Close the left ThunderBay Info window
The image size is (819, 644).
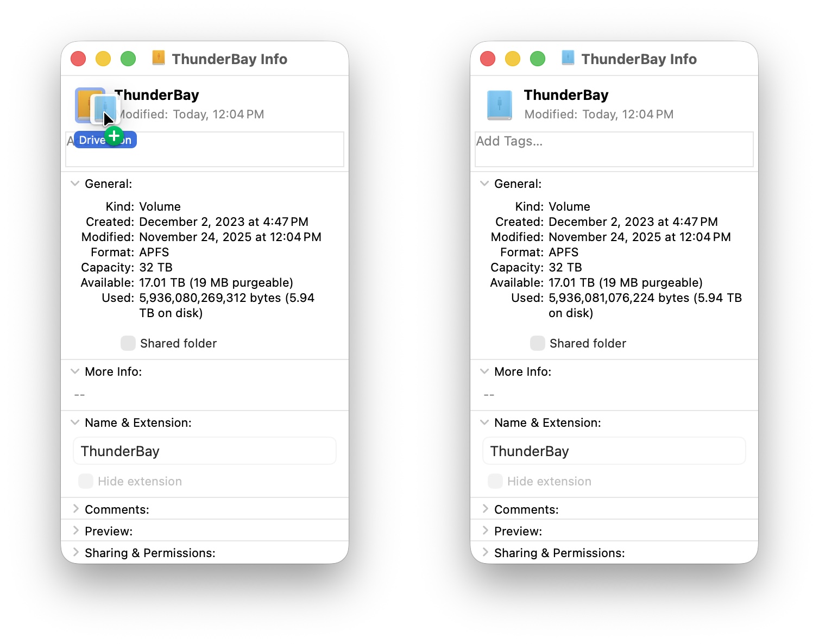[x=78, y=59]
